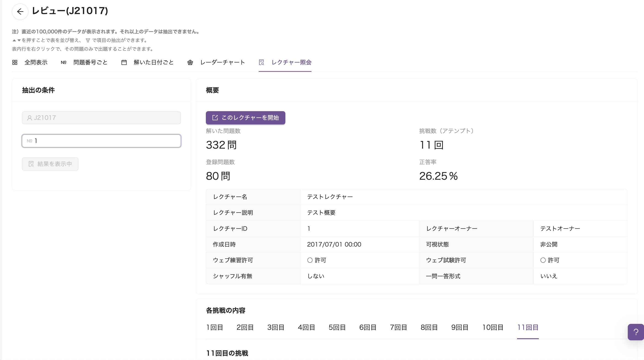The width and height of the screenshot is (644, 360).
Task: Click the person icon in the J21017 field
Action: point(29,118)
